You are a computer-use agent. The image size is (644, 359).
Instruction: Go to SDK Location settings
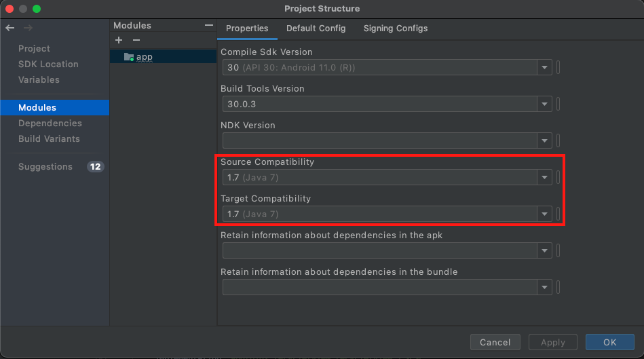pos(48,64)
